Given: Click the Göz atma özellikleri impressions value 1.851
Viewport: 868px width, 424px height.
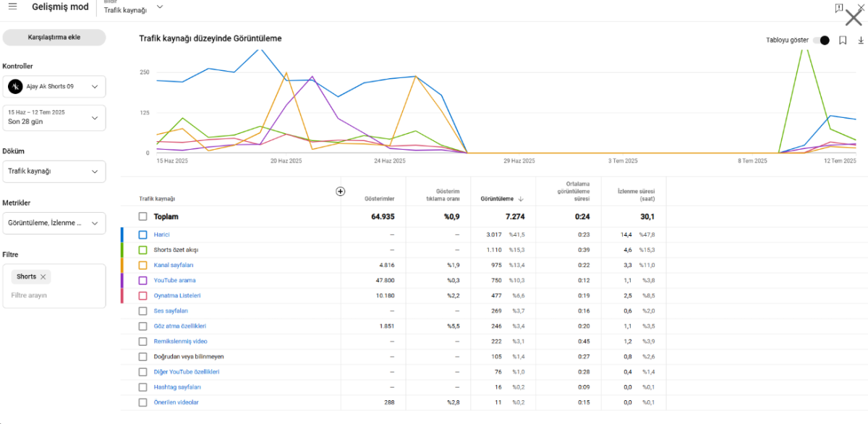Looking at the screenshot, I should (387, 326).
